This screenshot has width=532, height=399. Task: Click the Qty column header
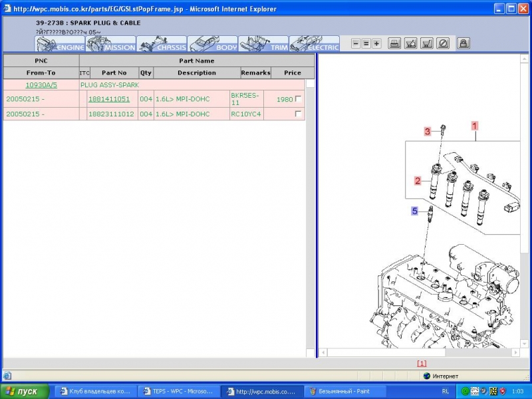point(146,72)
